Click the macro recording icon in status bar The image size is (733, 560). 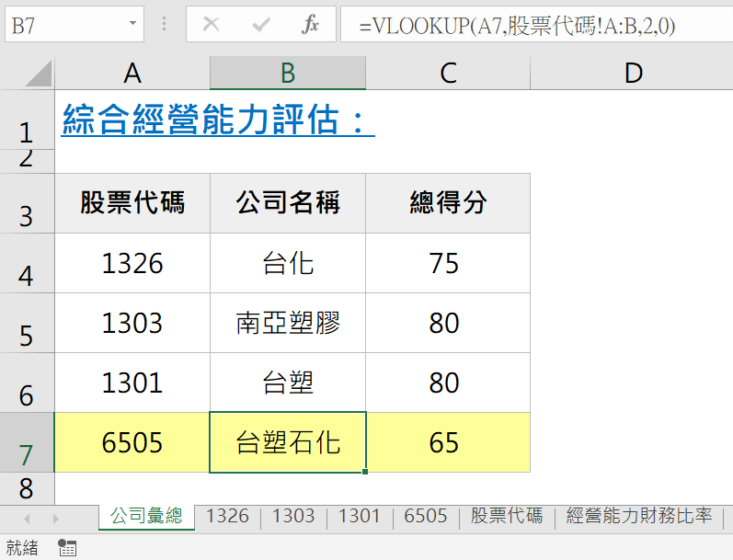click(x=67, y=548)
